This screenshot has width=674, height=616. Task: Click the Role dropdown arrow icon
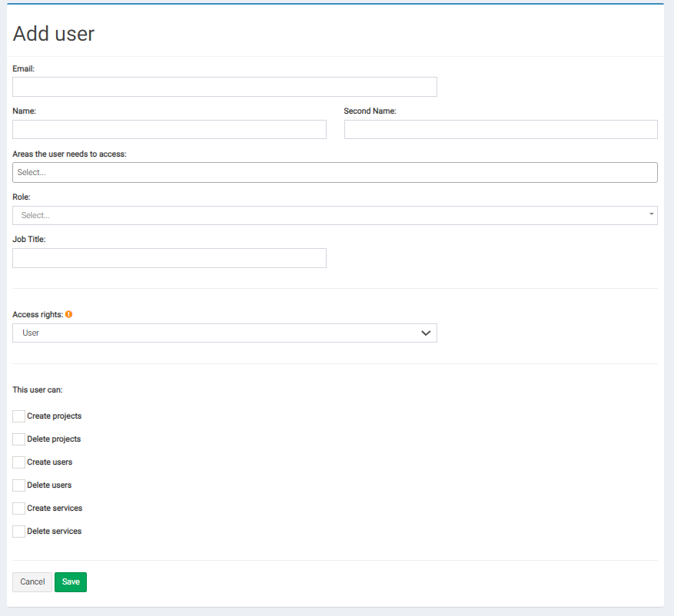(651, 214)
